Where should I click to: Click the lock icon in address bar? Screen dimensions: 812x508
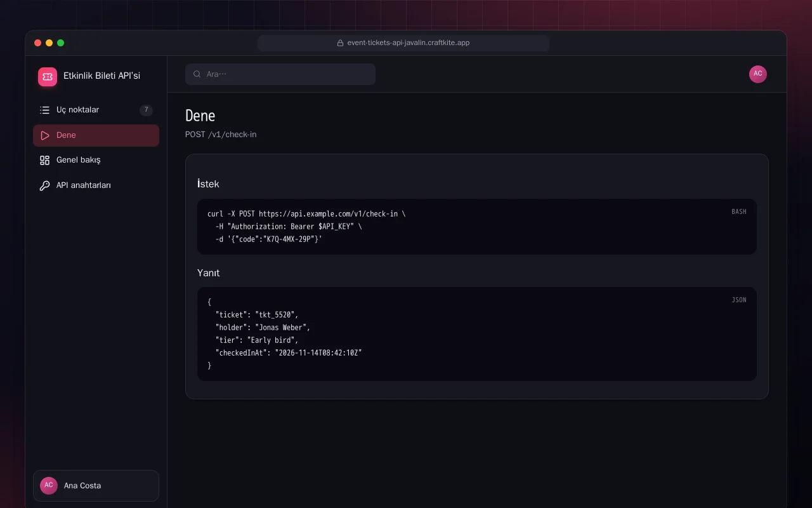[340, 43]
